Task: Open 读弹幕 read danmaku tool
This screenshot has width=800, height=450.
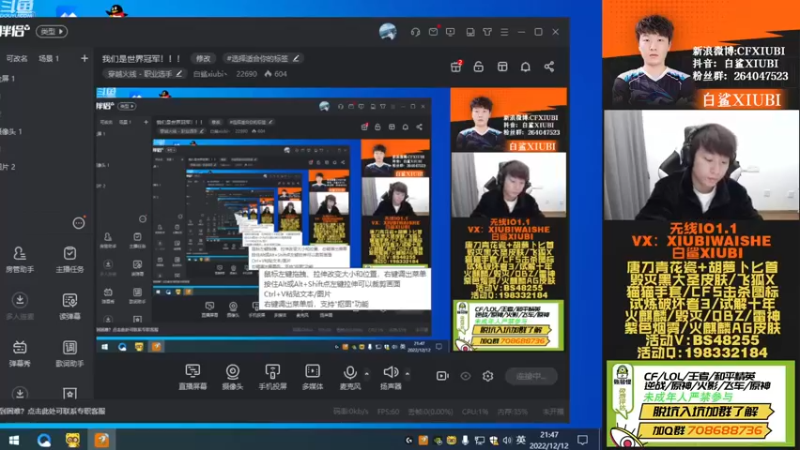Action: tap(70, 306)
